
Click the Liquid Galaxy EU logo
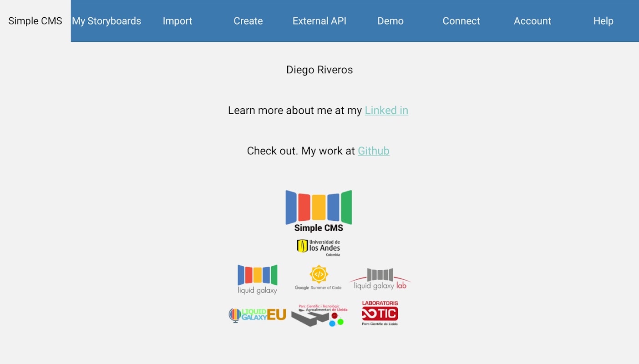click(257, 315)
